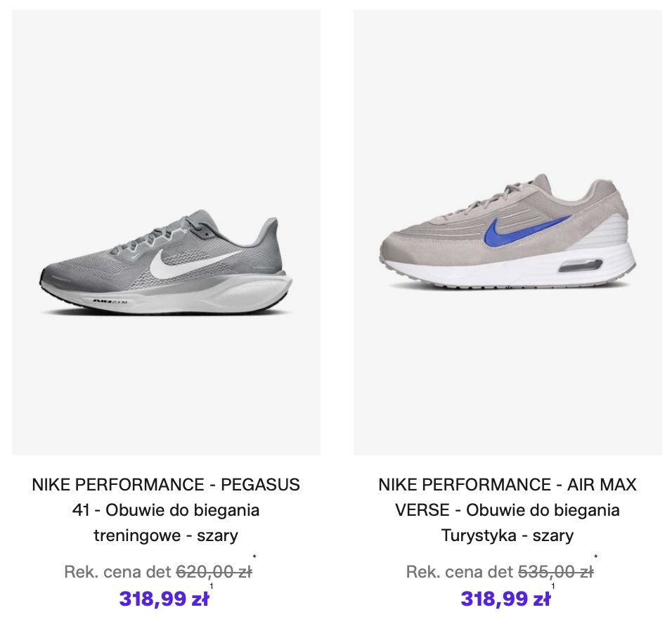Screen dimensions: 672x624
Task: Click the "Turystyka - szary" line of Air Max title
Action: tap(508, 535)
